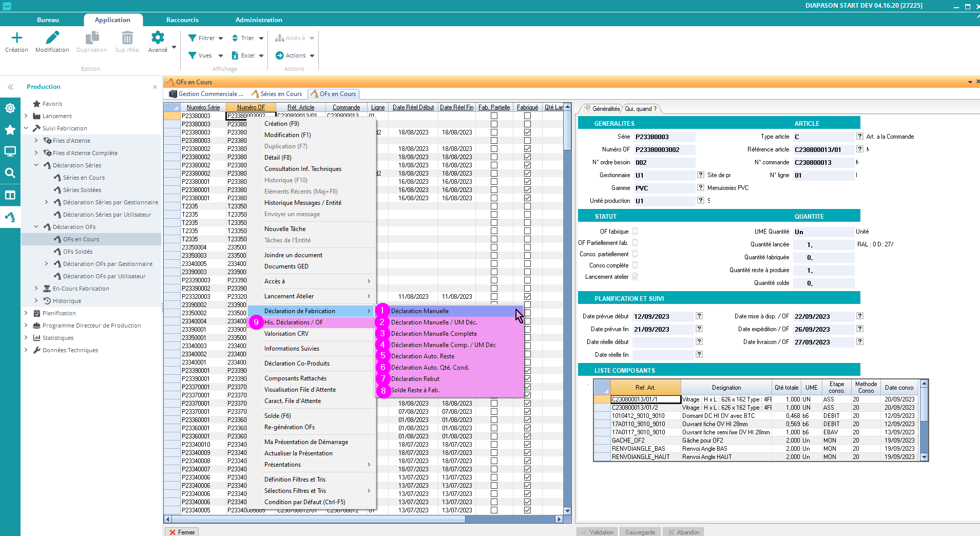
Task: Click the Fermer button
Action: tap(182, 532)
